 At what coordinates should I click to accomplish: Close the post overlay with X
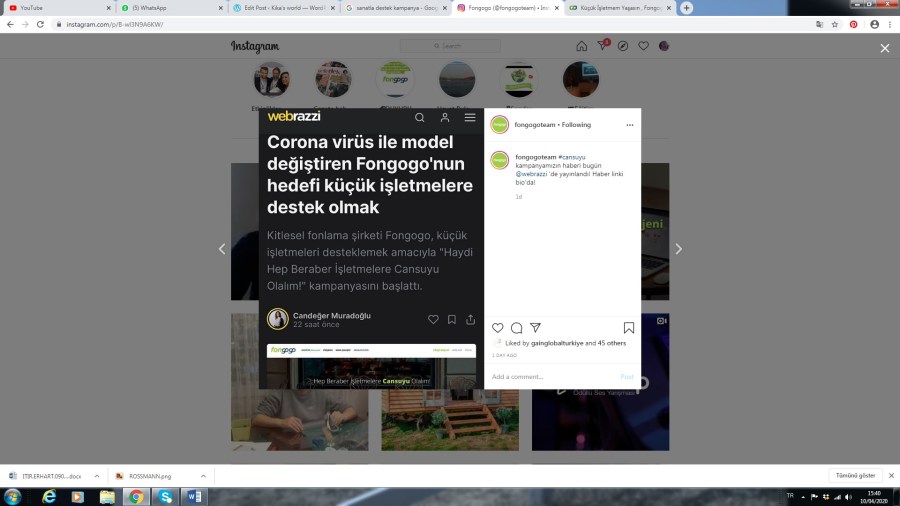(884, 48)
